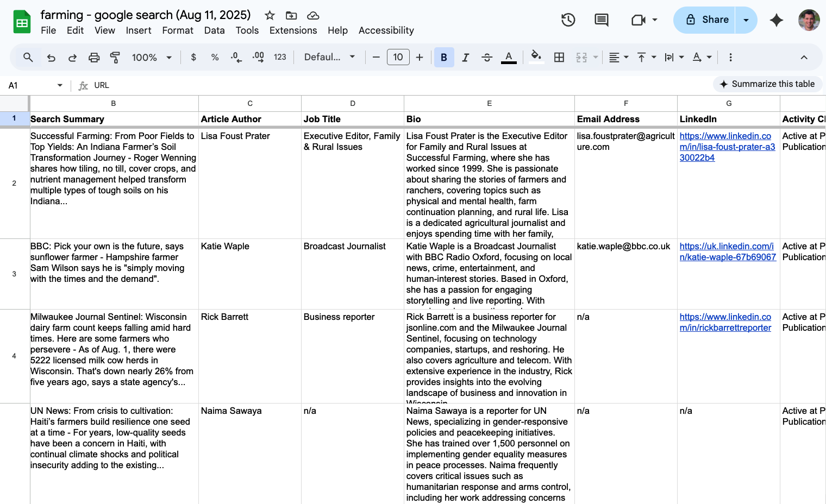
Task: Click the Borders icon
Action: click(x=559, y=57)
